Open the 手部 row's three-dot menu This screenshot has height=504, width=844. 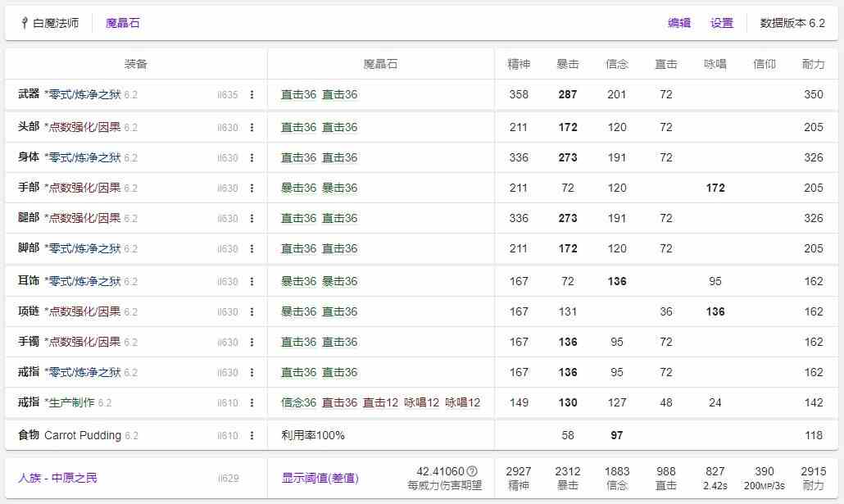tap(252, 188)
